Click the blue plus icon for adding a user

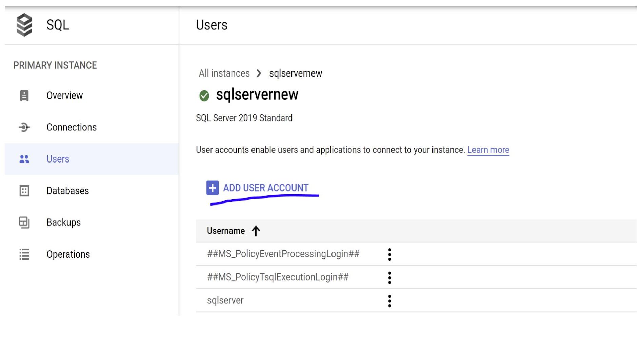click(213, 188)
